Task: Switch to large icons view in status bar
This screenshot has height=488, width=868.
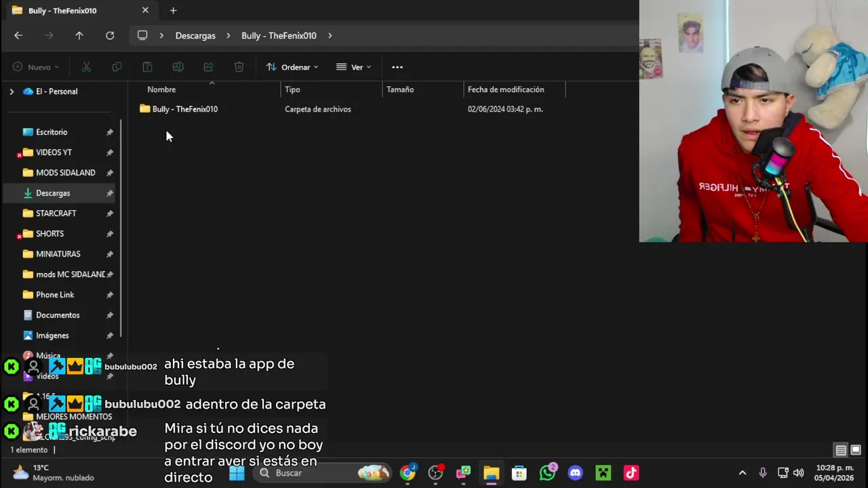Action: [856, 450]
